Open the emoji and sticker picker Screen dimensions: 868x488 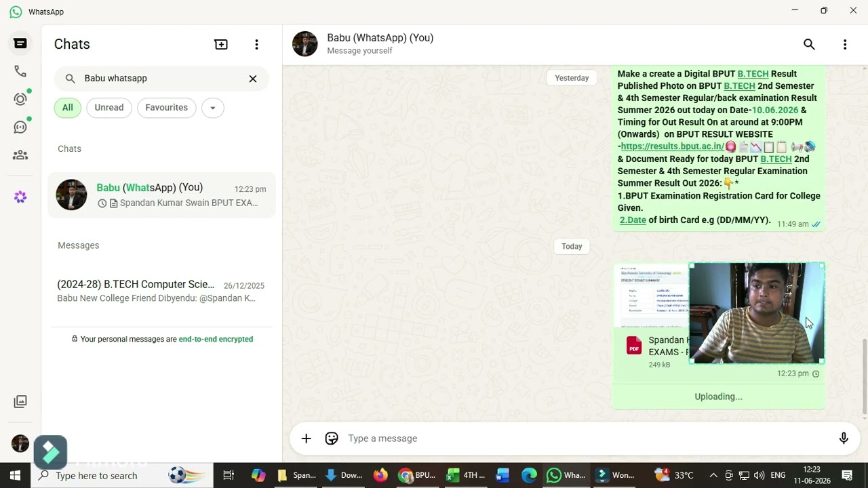pos(332,439)
